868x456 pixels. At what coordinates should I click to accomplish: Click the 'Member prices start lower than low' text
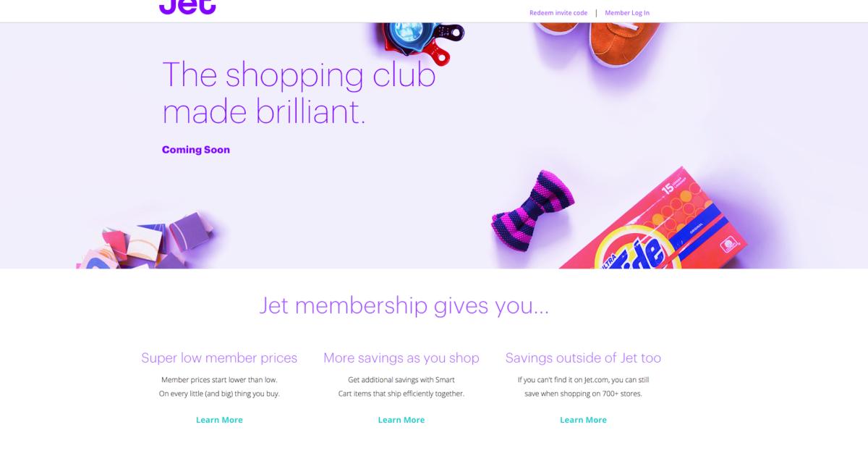(x=219, y=379)
